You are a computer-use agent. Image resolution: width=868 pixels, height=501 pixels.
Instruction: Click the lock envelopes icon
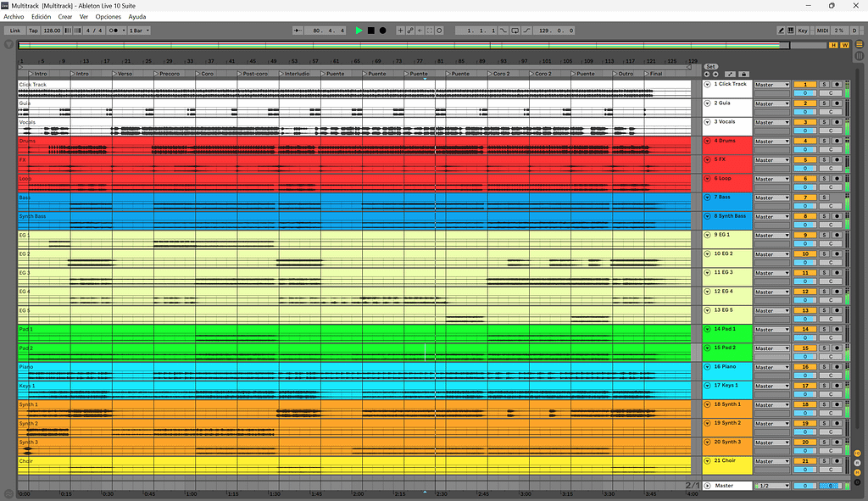point(743,75)
